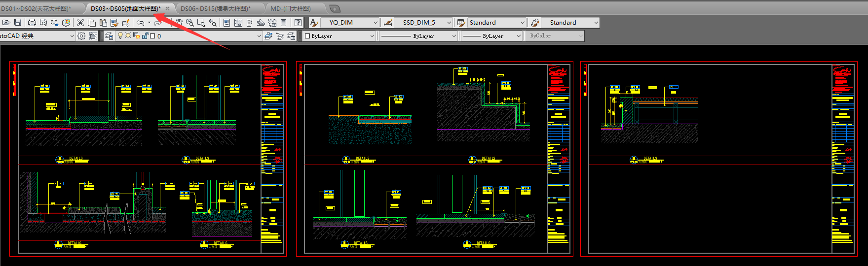868x266 pixels.
Task: Open a drawing file via Open icon
Action: point(6,23)
